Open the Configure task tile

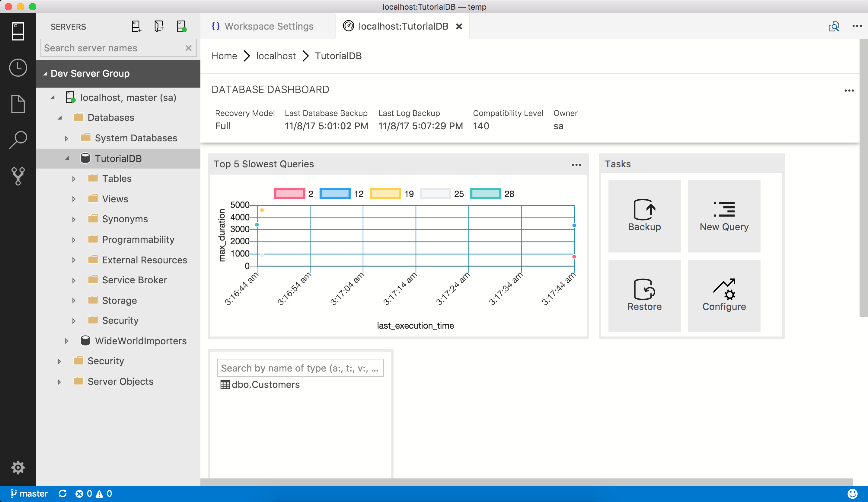click(724, 296)
